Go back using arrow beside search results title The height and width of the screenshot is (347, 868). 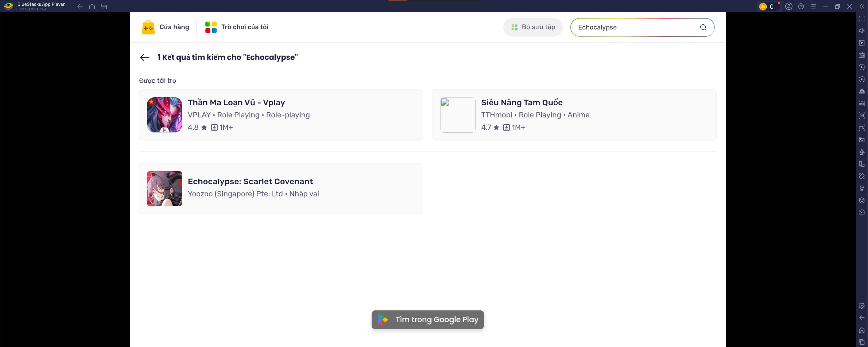point(145,57)
